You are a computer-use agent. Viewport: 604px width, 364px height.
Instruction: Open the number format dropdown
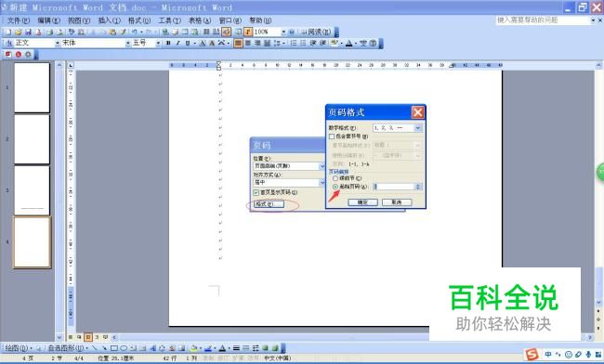(x=417, y=128)
